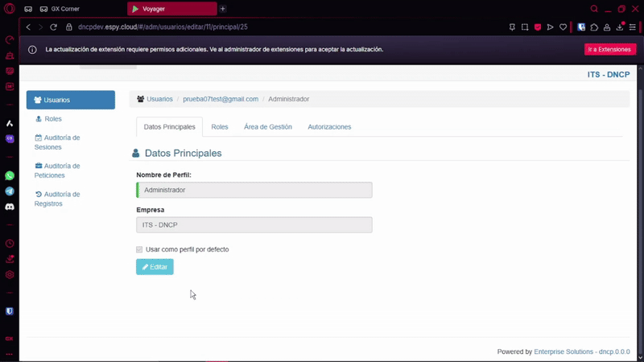The width and height of the screenshot is (644, 362).
Task: Open the Área de Gestión tab
Action: [268, 127]
